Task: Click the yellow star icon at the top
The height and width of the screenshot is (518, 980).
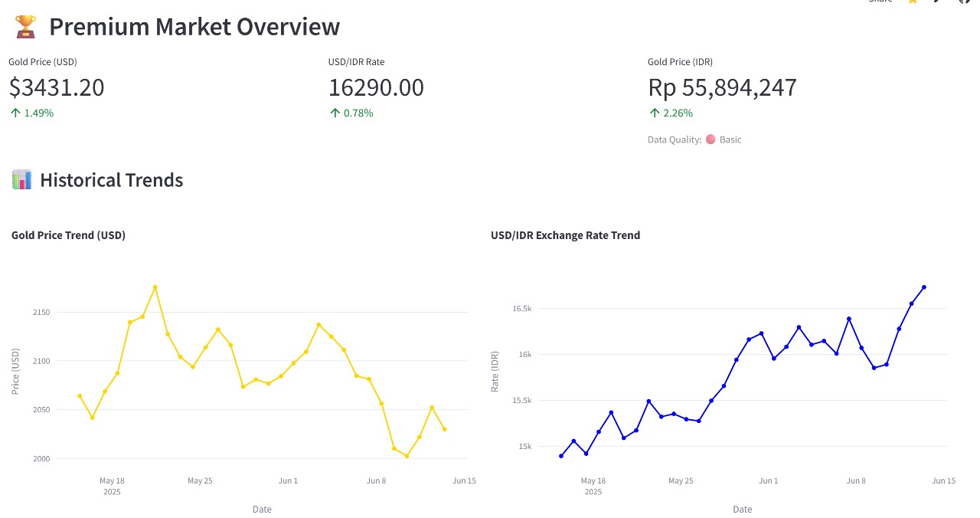Action: tap(913, 2)
